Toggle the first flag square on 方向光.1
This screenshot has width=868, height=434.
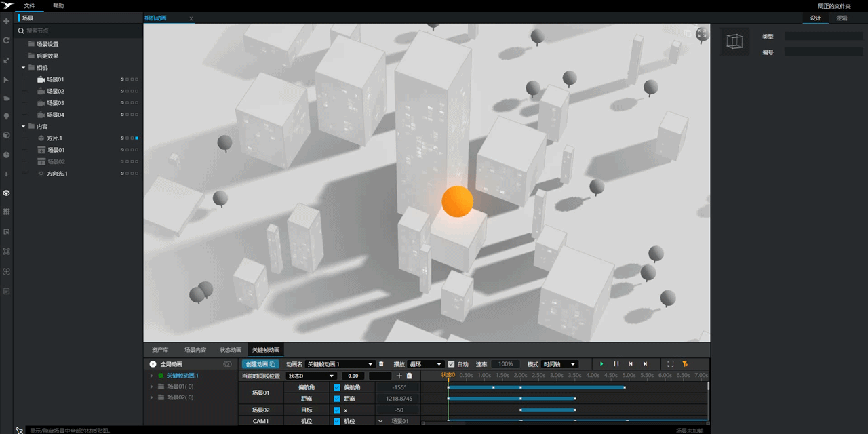pos(122,174)
